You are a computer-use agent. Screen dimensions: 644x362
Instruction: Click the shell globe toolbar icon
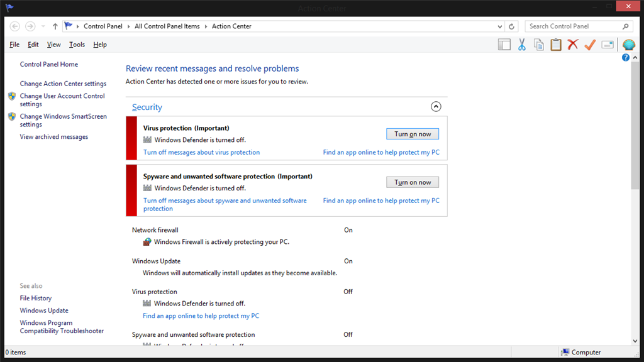pyautogui.click(x=629, y=45)
